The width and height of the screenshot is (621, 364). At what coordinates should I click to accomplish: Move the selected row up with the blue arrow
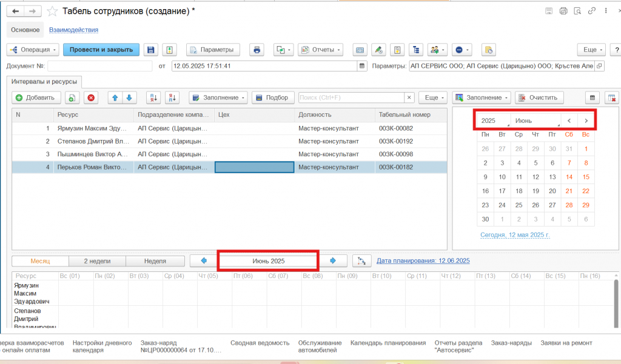[x=116, y=98]
